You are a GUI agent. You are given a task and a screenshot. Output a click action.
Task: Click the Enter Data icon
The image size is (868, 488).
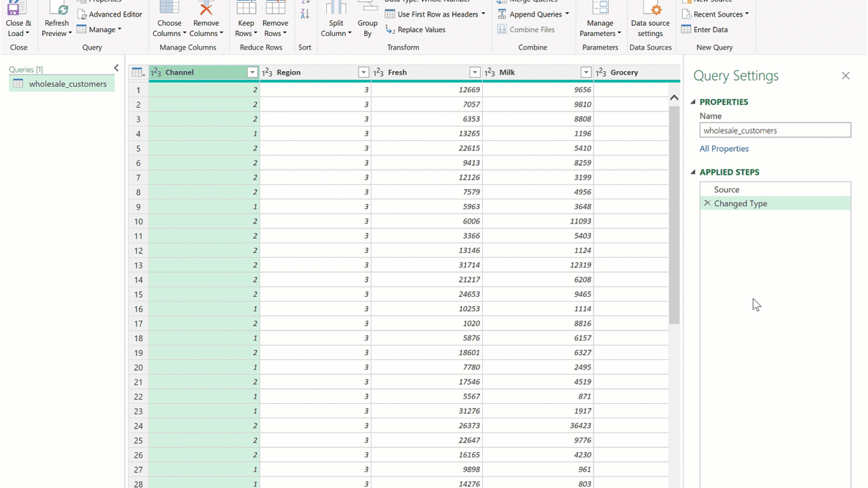(x=686, y=30)
